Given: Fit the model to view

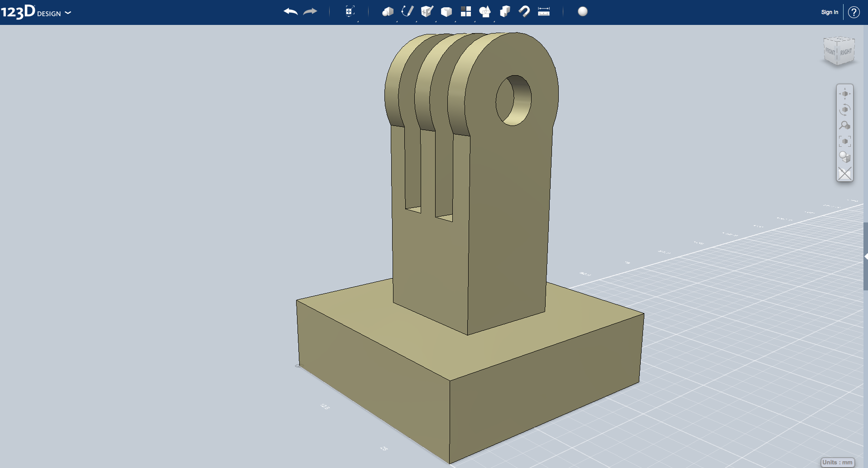Looking at the screenshot, I should pos(845,141).
